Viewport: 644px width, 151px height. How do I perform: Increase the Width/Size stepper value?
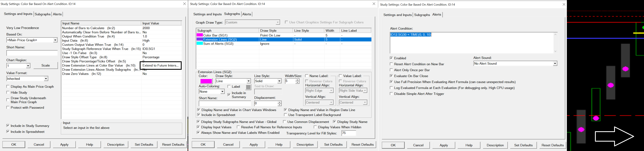tap(297, 80)
